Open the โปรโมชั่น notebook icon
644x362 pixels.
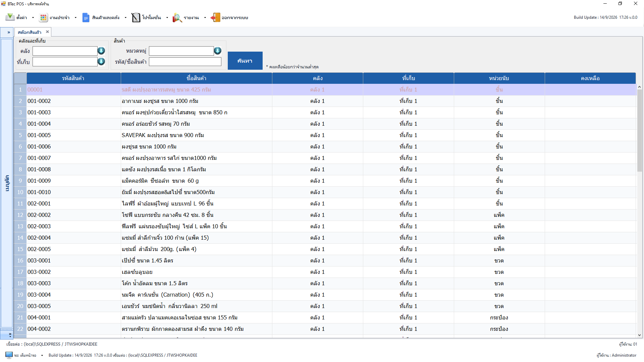[136, 17]
